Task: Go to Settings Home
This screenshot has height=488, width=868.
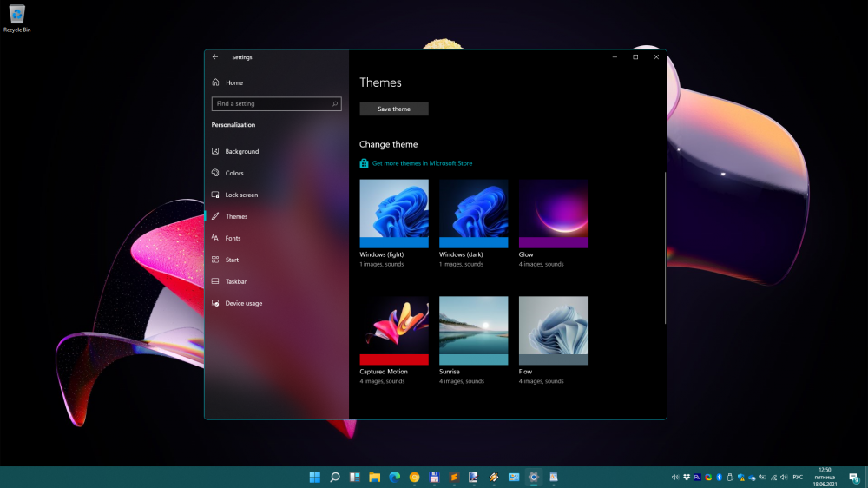Action: click(233, 82)
